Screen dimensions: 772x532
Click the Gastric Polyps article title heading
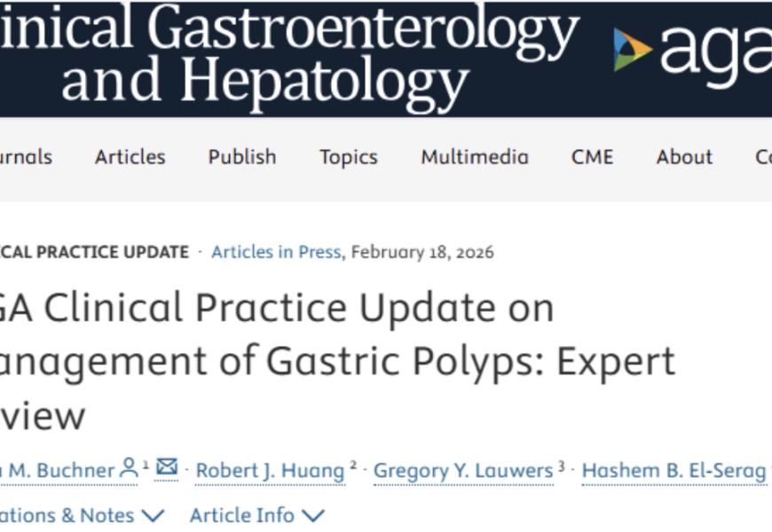click(x=337, y=361)
